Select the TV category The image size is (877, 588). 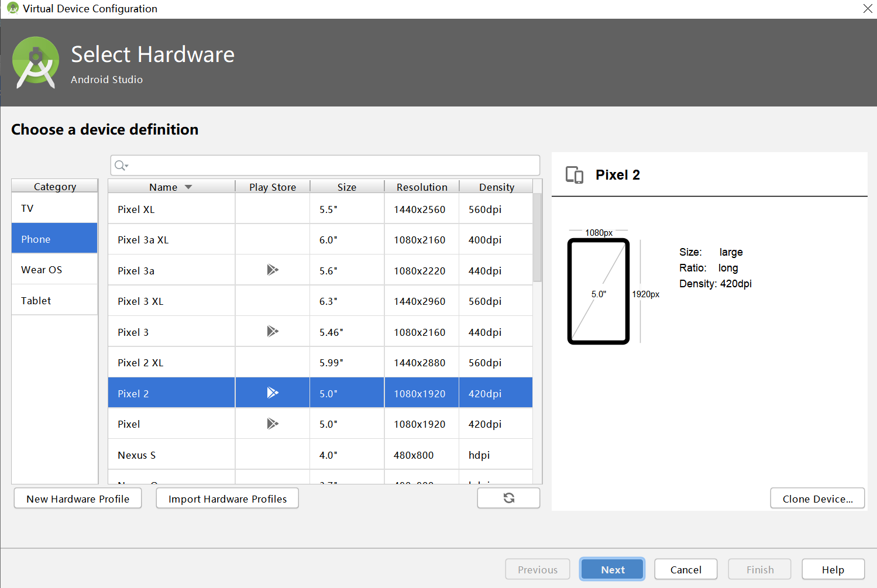(54, 208)
